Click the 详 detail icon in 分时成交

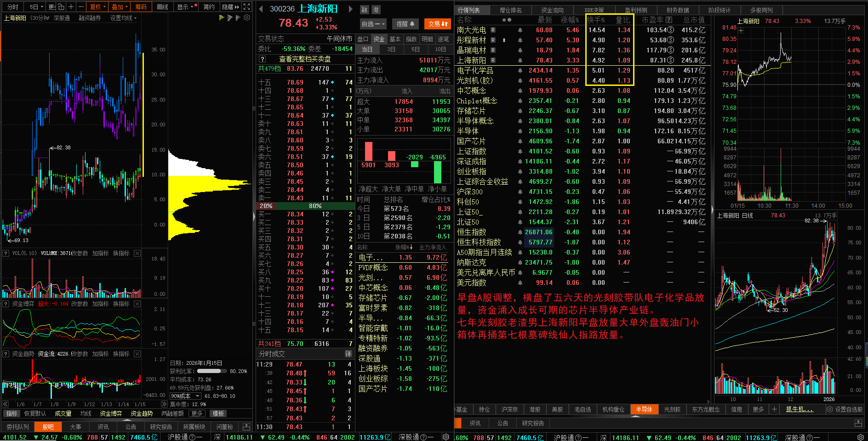(348, 354)
